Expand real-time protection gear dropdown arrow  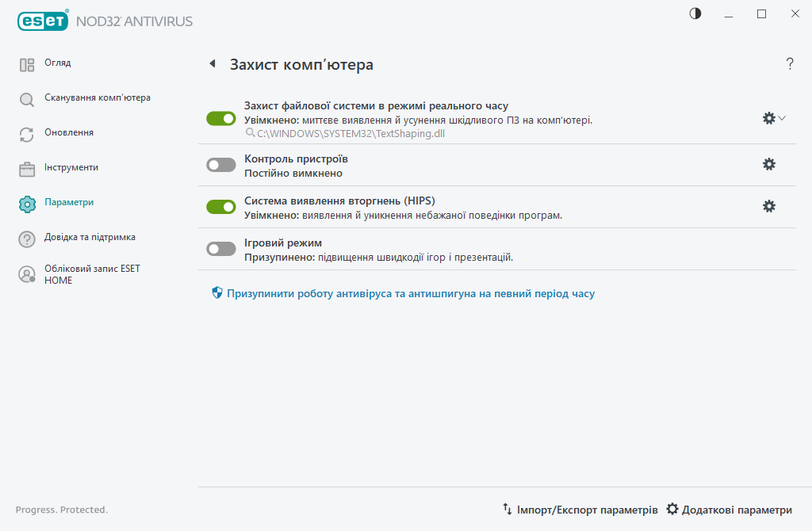click(782, 118)
